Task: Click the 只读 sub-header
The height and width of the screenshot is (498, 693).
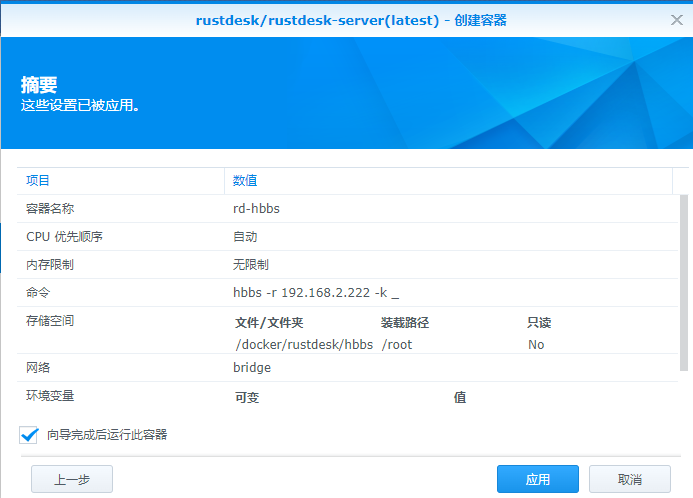Action: 539,323
